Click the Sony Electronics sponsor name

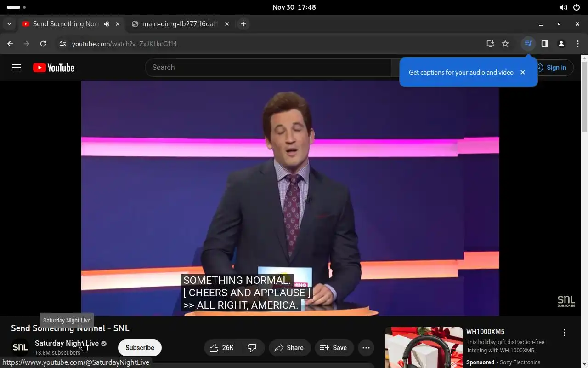point(520,362)
